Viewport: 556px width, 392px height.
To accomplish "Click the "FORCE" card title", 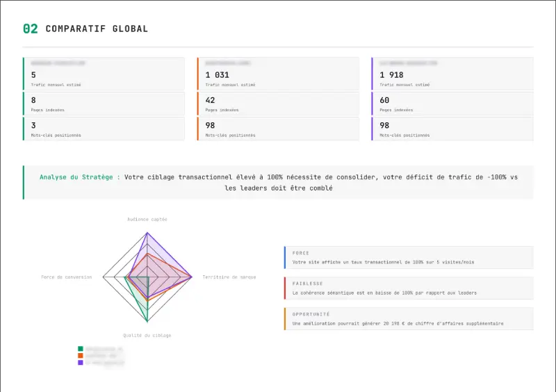I will [301, 253].
